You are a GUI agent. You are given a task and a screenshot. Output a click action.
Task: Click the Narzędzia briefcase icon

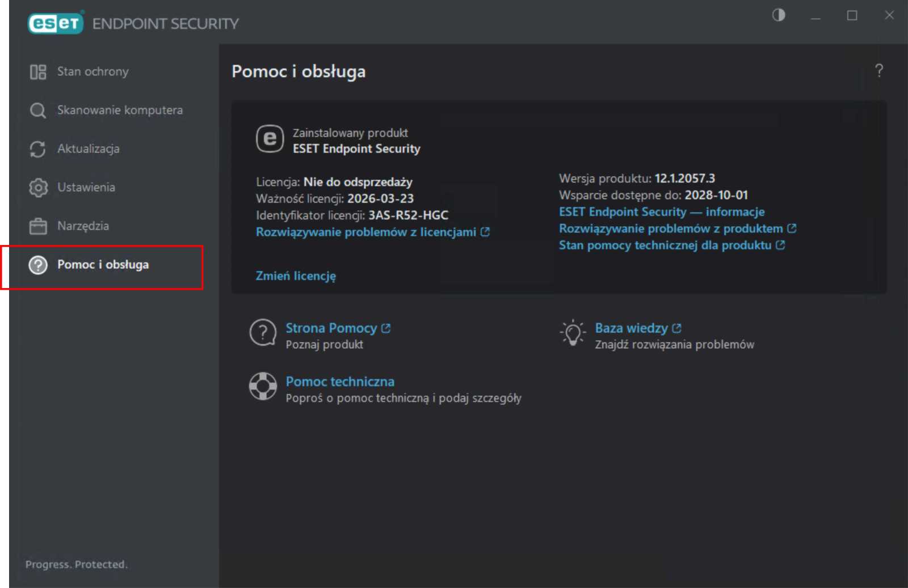tap(38, 226)
